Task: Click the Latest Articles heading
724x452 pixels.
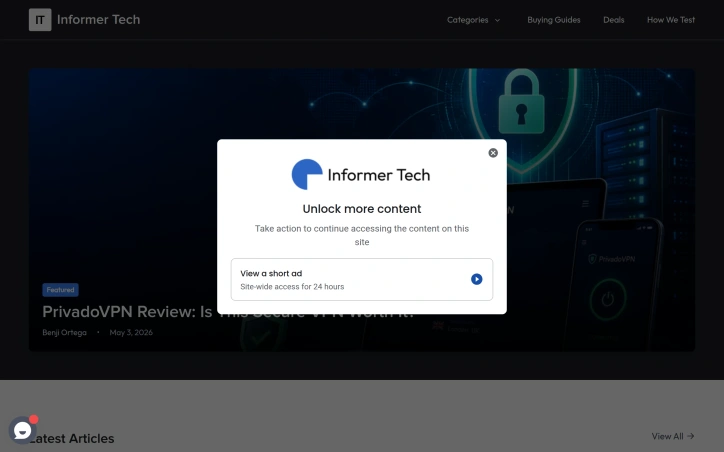Action: point(72,438)
